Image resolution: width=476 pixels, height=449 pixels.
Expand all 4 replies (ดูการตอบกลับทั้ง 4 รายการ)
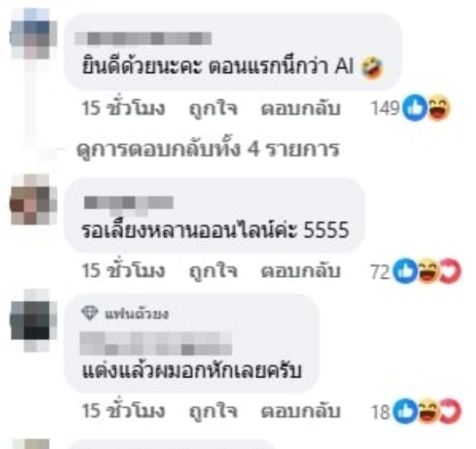pyautogui.click(x=208, y=149)
